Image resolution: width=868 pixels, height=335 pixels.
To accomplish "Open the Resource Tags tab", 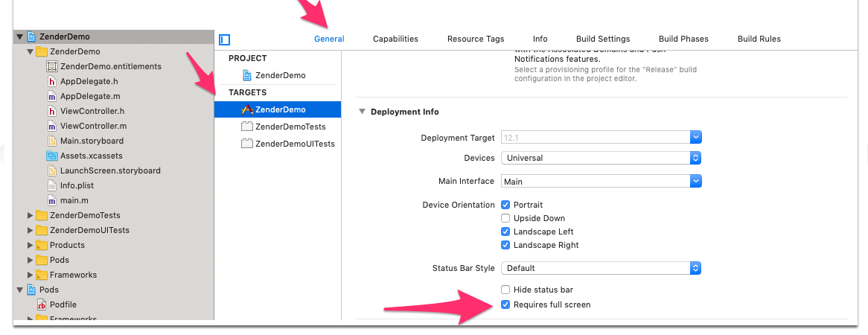I will [x=476, y=39].
